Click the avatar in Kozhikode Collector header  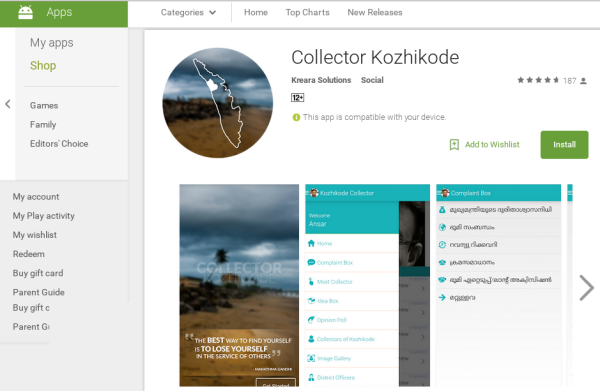point(315,193)
